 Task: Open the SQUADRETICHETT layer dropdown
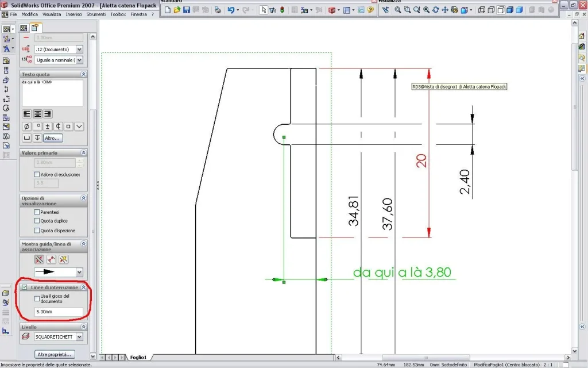coord(79,337)
